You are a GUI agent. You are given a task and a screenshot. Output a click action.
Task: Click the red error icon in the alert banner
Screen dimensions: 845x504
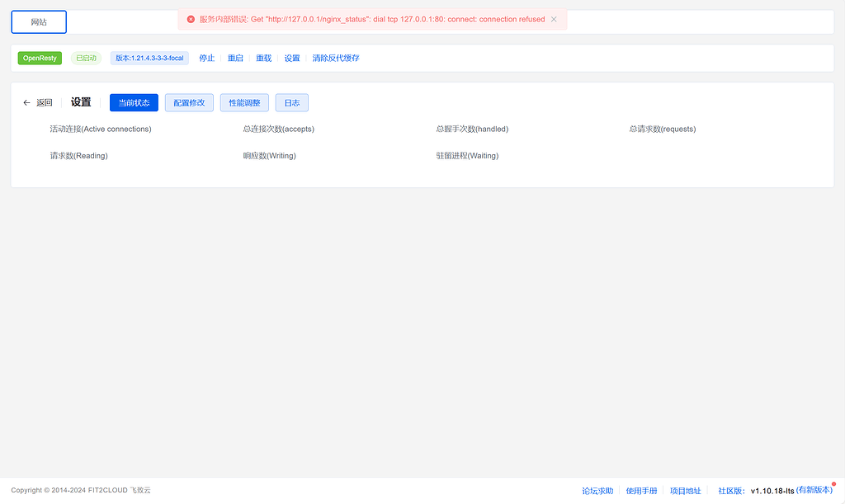click(191, 18)
